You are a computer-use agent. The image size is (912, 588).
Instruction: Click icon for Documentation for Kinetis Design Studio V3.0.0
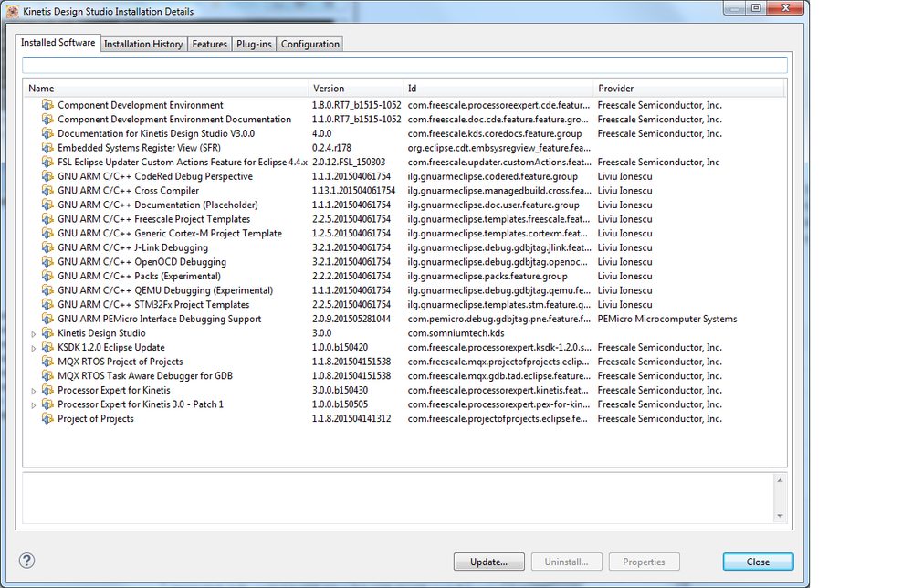click(47, 134)
